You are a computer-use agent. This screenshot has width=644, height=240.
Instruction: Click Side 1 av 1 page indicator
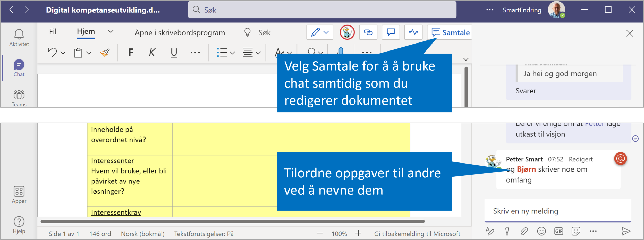click(64, 234)
